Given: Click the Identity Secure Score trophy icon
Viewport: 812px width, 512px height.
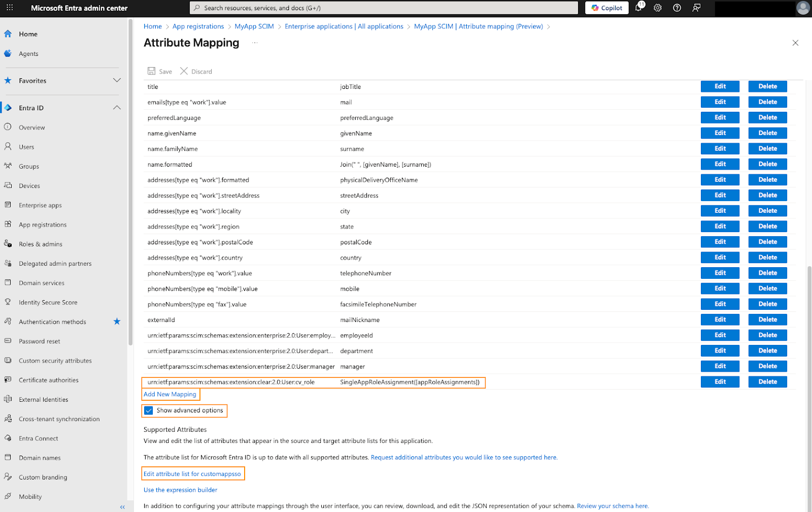Looking at the screenshot, I should 8,302.
